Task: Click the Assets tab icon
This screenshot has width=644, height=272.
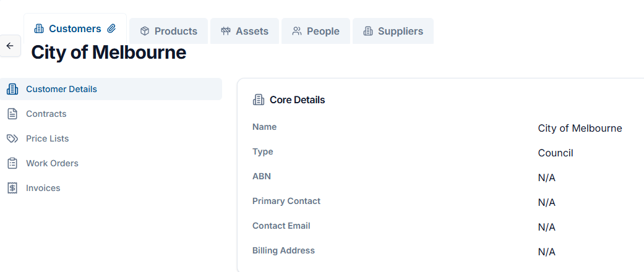Action: (x=226, y=31)
